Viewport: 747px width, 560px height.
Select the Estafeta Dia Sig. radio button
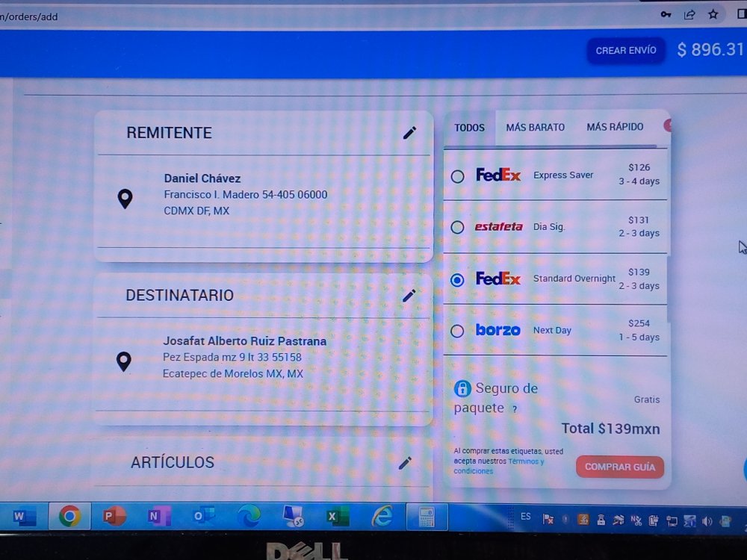[x=457, y=227]
